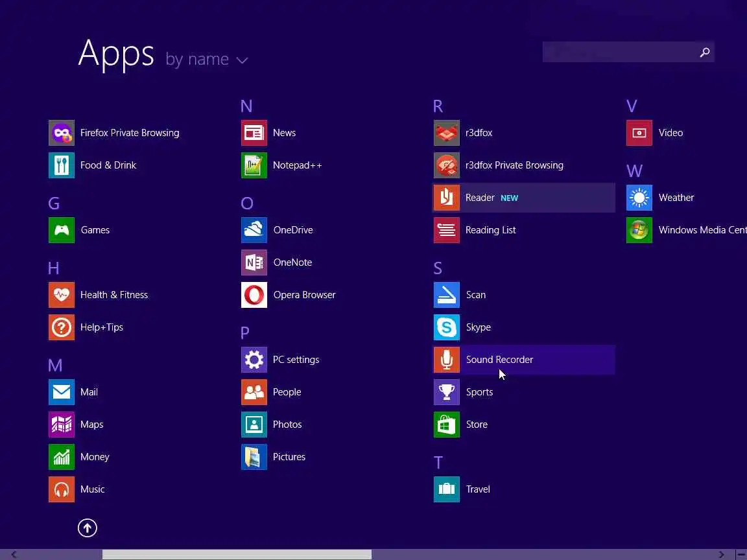
Task: Click the letter M group header
Action: 55,366
